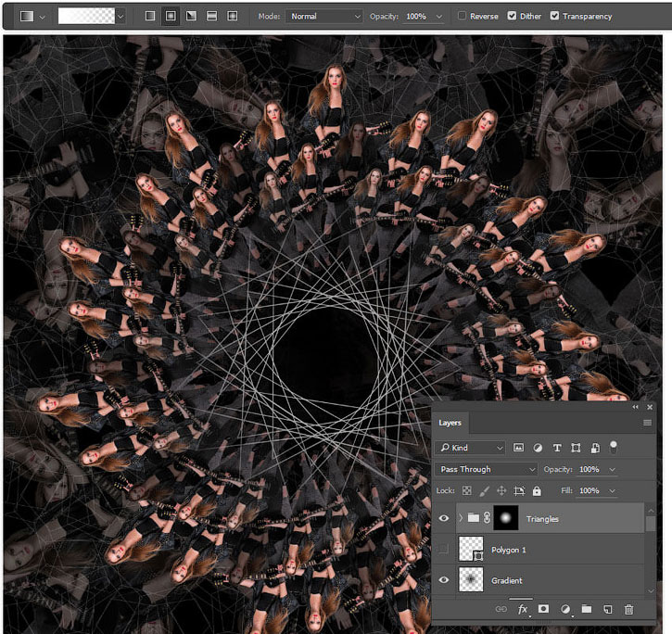Add a layer mask
This screenshot has height=634, width=672.
[x=543, y=609]
